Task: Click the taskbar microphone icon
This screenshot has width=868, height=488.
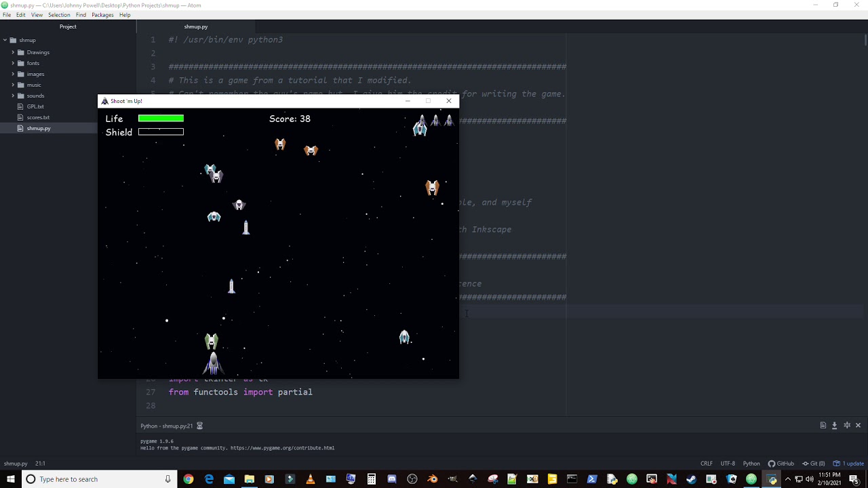Action: [167, 479]
